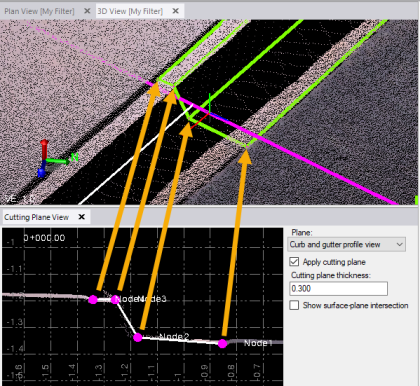Select the 3D View [My Filter] tab
The height and width of the screenshot is (386, 420).
click(x=130, y=11)
